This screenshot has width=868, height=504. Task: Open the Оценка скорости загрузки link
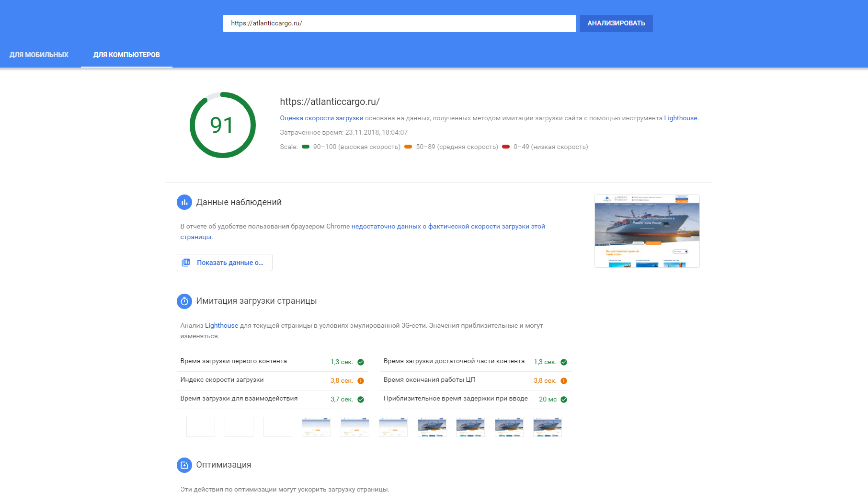point(321,118)
